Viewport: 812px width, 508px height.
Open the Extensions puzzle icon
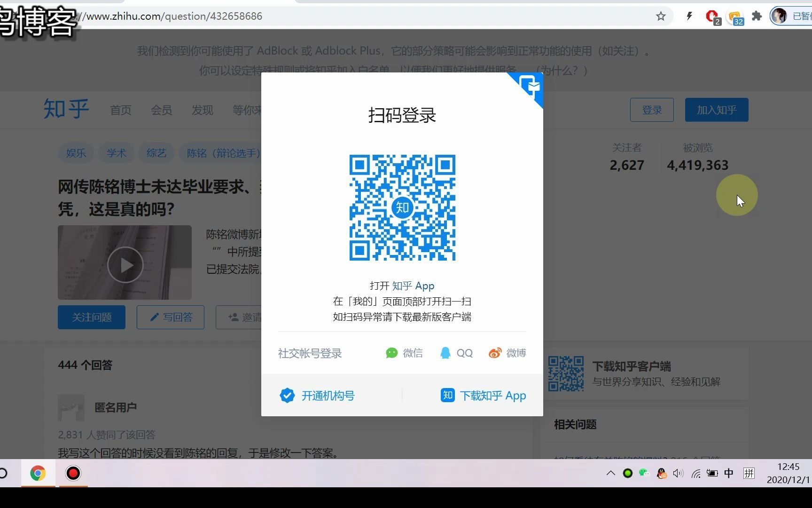(x=757, y=16)
